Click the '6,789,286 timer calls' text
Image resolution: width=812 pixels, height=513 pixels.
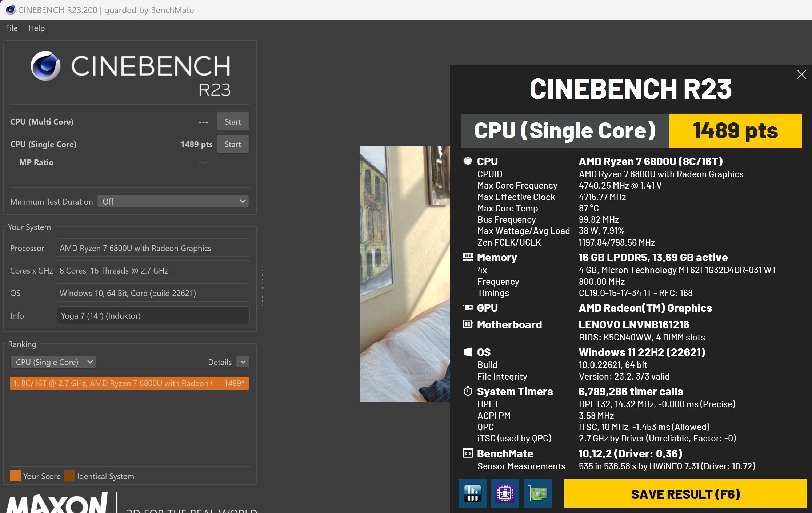click(631, 391)
